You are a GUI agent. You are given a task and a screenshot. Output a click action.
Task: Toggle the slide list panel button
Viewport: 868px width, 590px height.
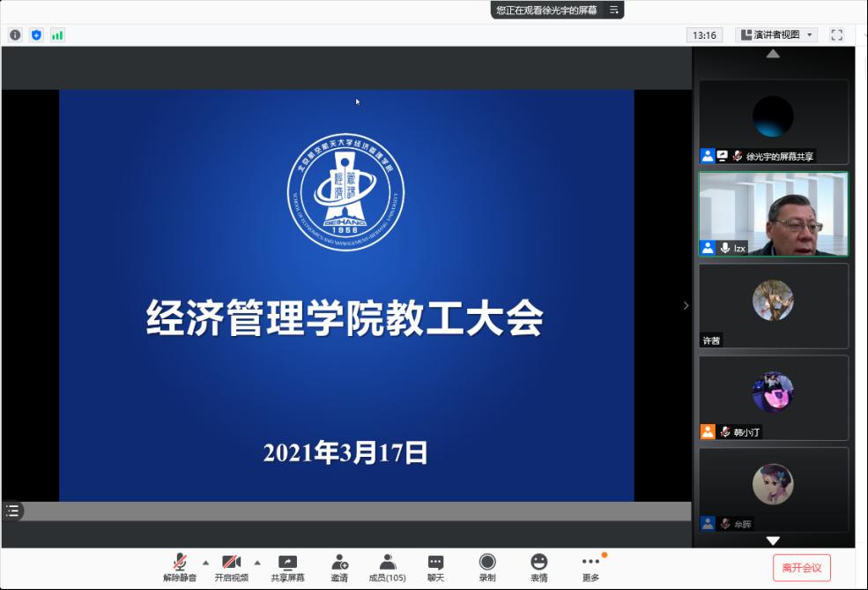pyautogui.click(x=12, y=511)
